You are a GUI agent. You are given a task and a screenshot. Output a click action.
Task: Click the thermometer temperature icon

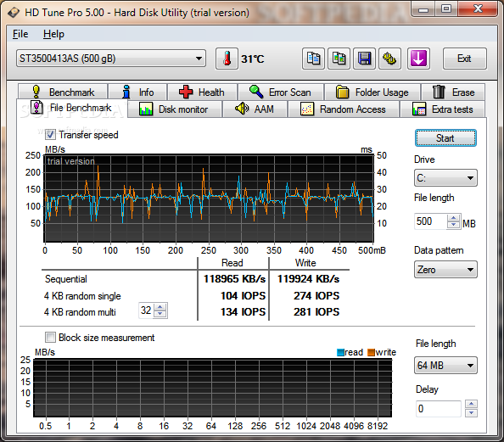227,59
